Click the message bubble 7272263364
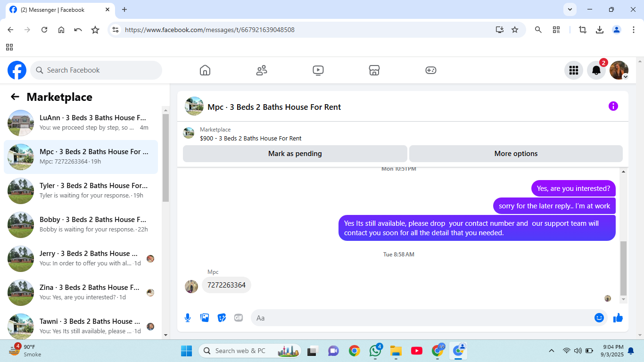 click(226, 285)
